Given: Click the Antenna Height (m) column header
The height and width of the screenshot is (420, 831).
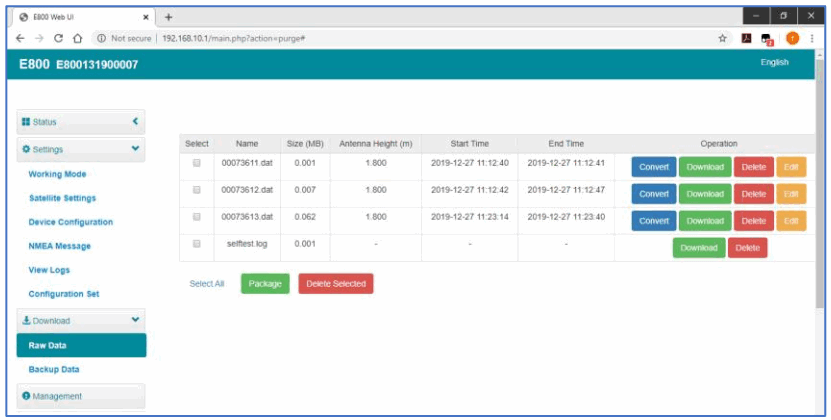Looking at the screenshot, I should click(x=376, y=144).
